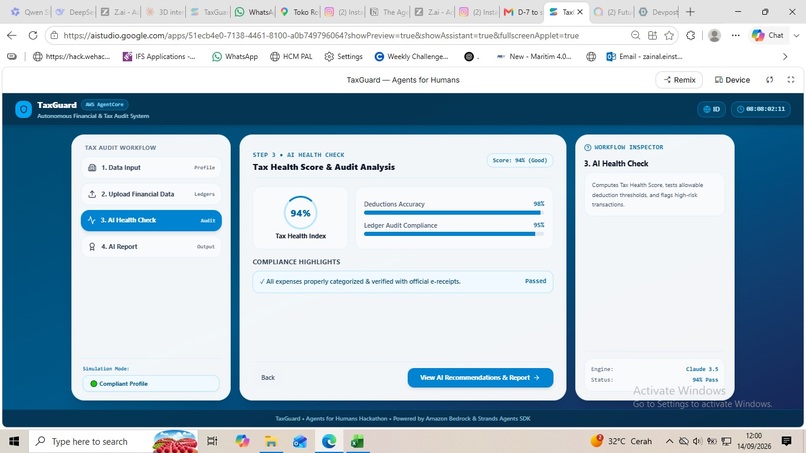This screenshot has height=453, width=806.
Task: Click the address bar URL
Action: 321,35
